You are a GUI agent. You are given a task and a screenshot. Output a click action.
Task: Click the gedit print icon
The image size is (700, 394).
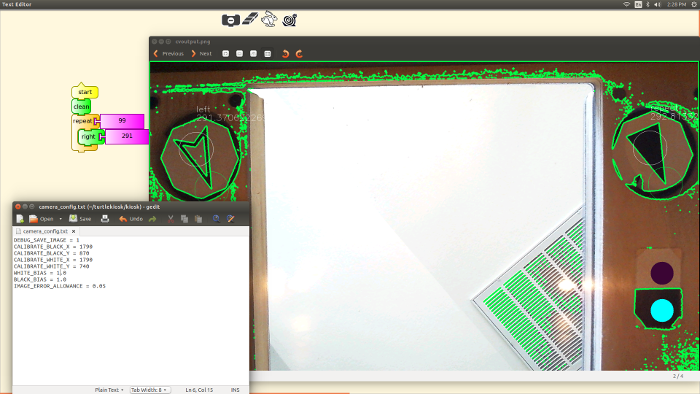(x=105, y=219)
